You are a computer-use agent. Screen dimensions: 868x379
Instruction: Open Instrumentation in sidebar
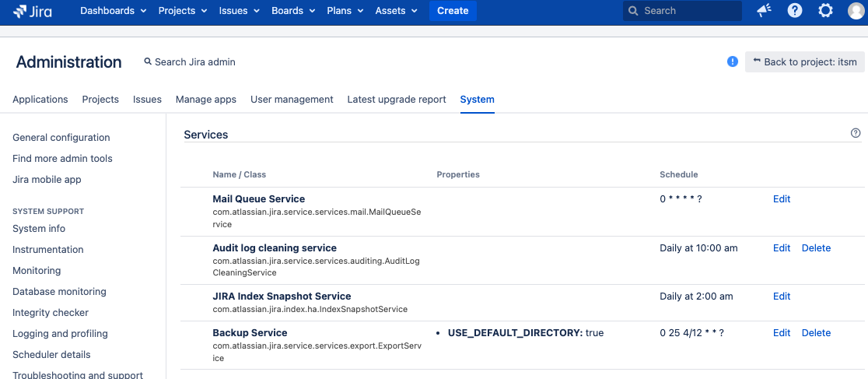(48, 249)
